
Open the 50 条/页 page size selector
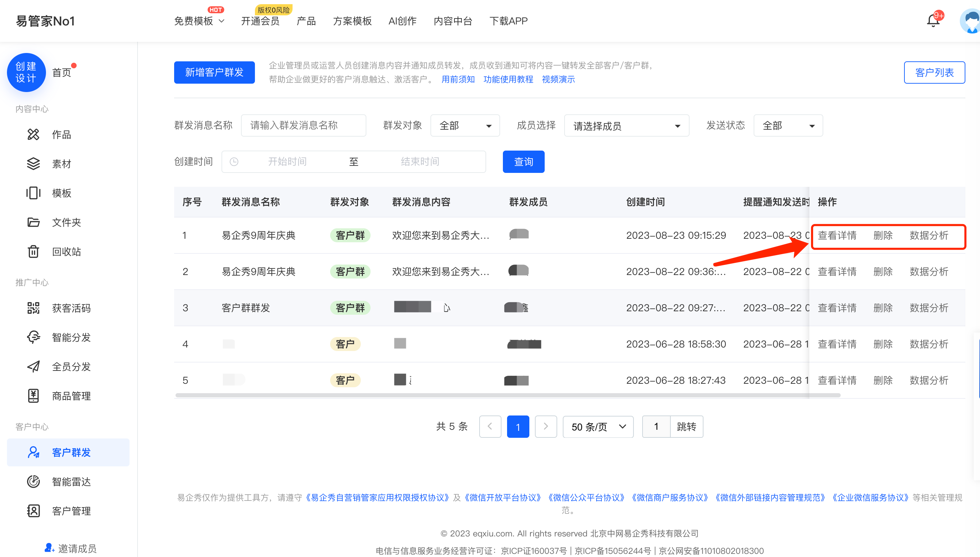coord(598,427)
